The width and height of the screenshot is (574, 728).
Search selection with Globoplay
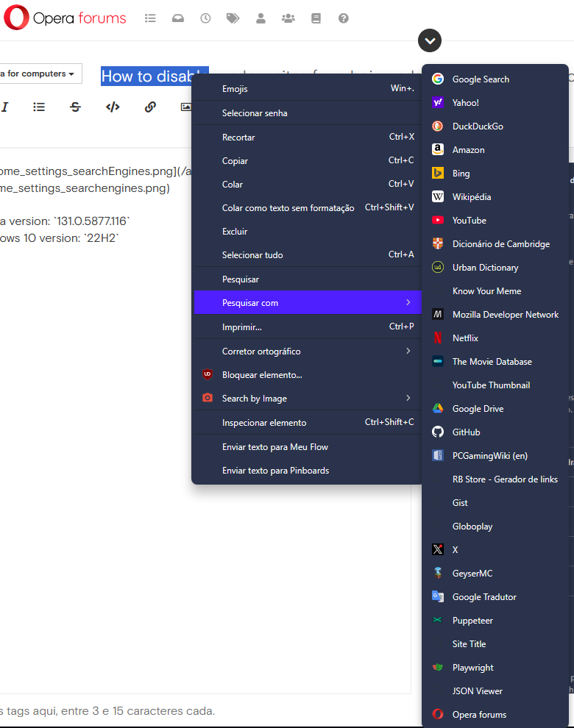click(x=495, y=526)
